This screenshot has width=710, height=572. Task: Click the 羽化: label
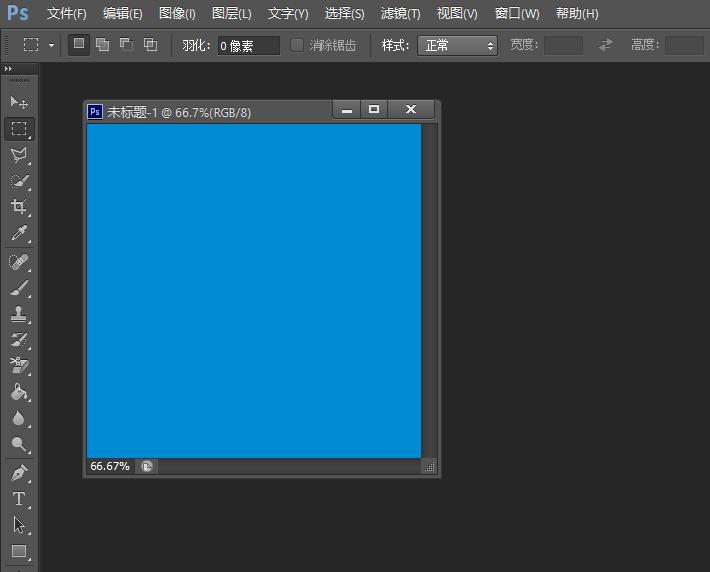point(196,45)
